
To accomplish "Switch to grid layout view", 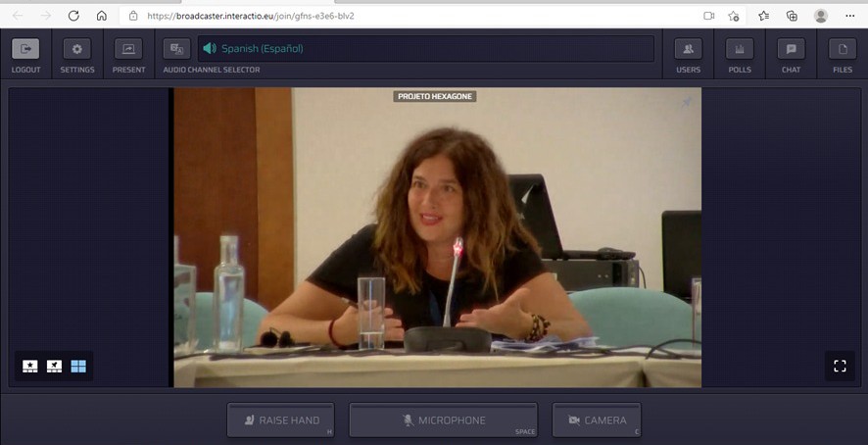I will pos(78,367).
